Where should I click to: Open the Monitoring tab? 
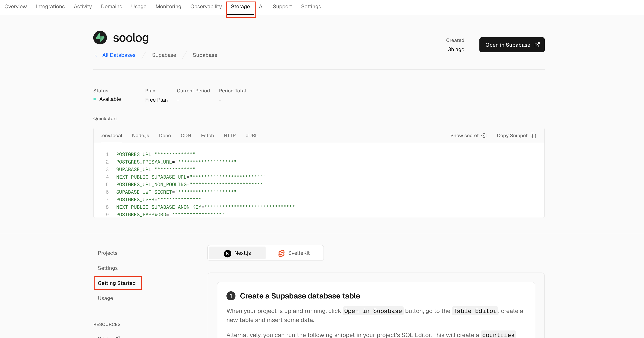pos(168,7)
